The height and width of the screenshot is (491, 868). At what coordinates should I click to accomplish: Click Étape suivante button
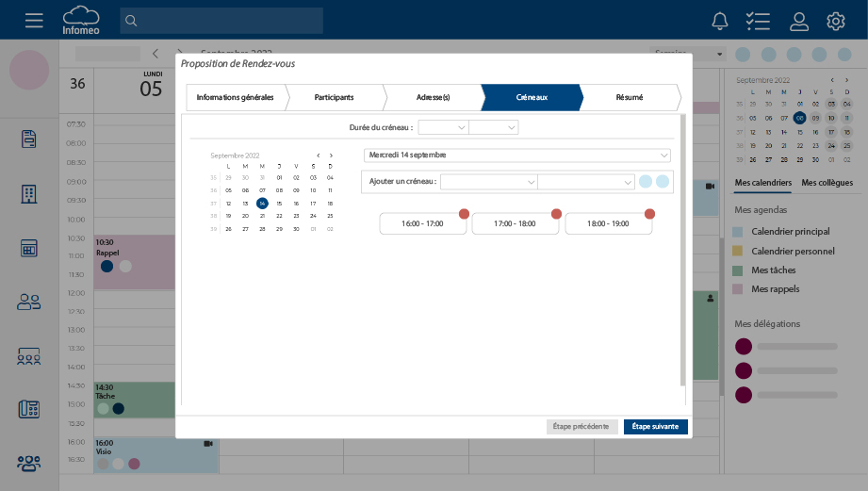[x=655, y=426]
